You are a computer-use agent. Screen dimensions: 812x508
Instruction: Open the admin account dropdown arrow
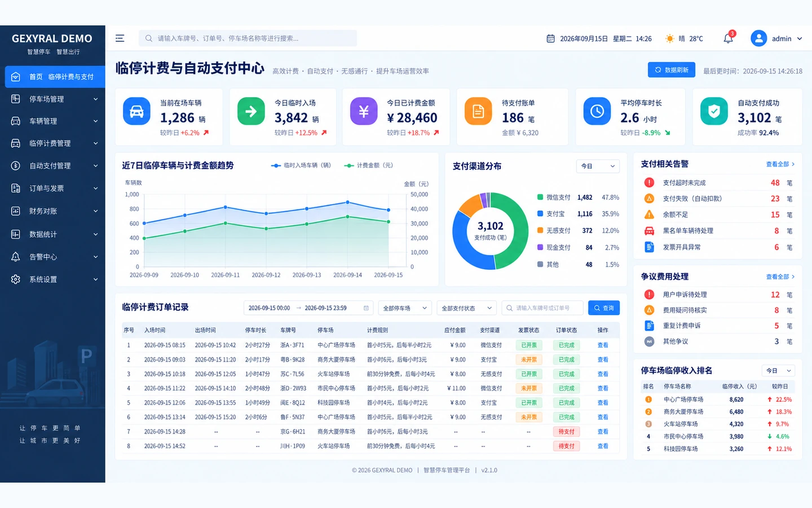[800, 38]
